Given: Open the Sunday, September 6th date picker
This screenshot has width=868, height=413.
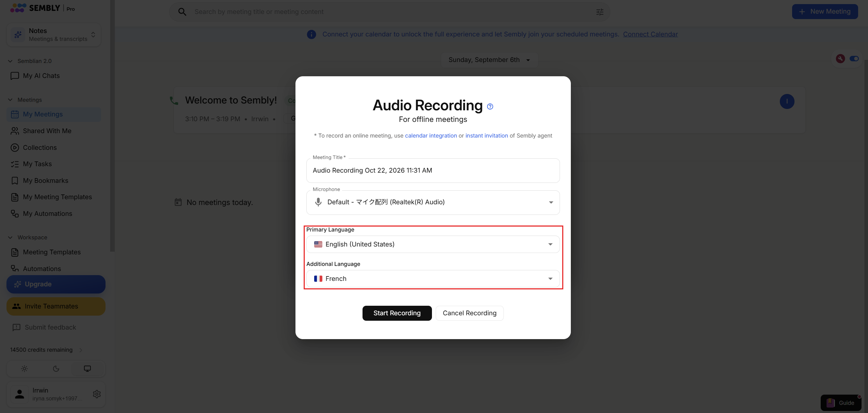Looking at the screenshot, I should 489,60.
